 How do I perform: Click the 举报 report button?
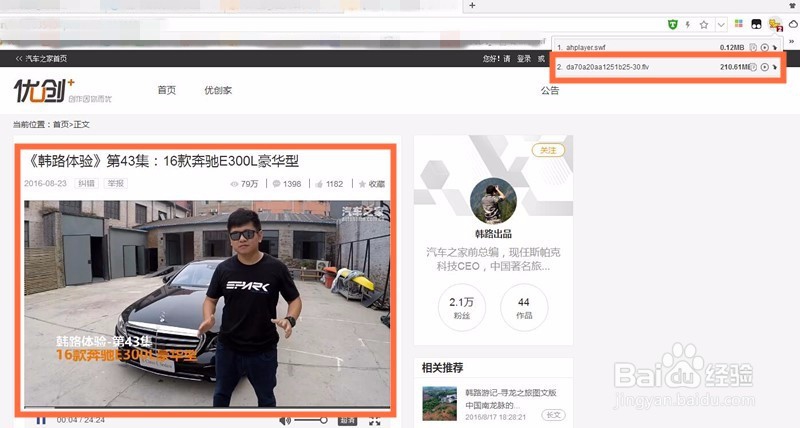116,184
